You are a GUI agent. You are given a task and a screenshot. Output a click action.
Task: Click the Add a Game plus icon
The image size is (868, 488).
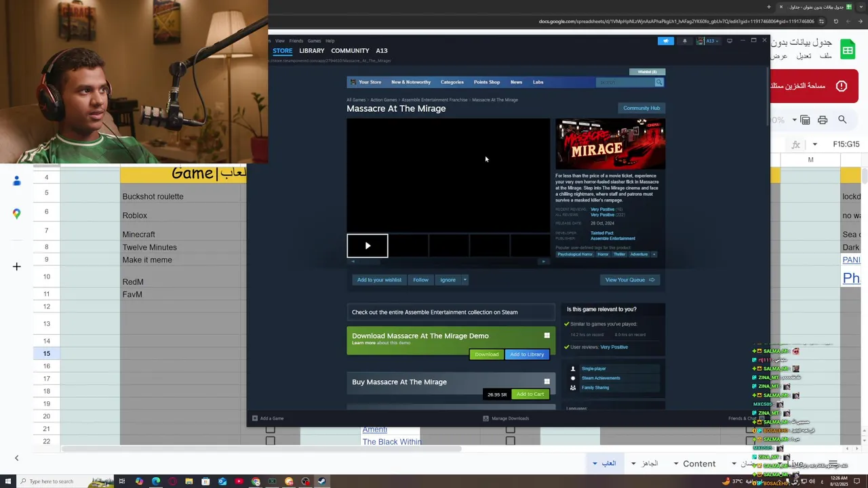click(x=255, y=418)
